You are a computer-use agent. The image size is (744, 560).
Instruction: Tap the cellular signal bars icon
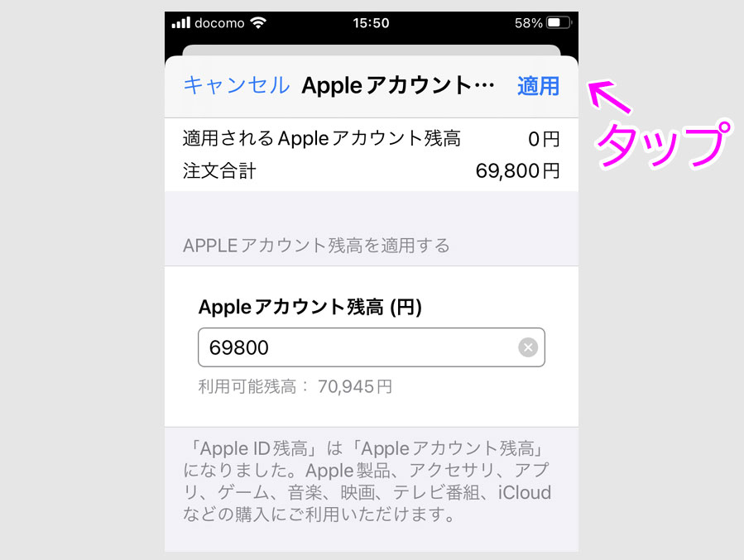(x=180, y=23)
